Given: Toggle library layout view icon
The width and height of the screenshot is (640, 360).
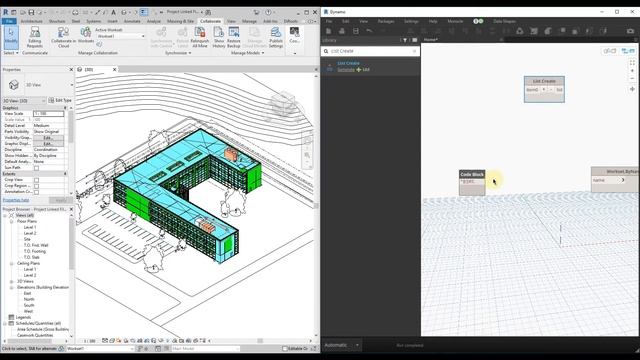Looking at the screenshot, I should point(414,40).
